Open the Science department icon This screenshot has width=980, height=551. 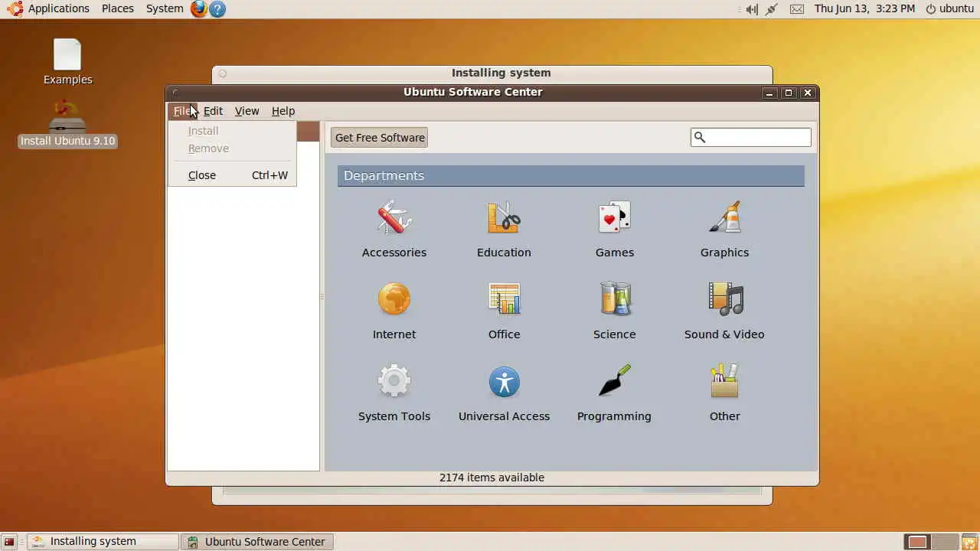(614, 299)
